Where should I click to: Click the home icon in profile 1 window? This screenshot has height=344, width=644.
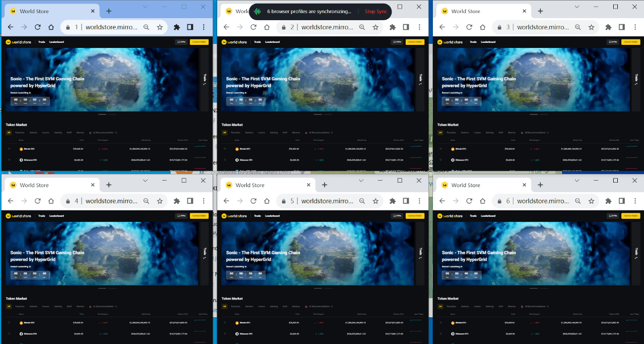coord(51,27)
